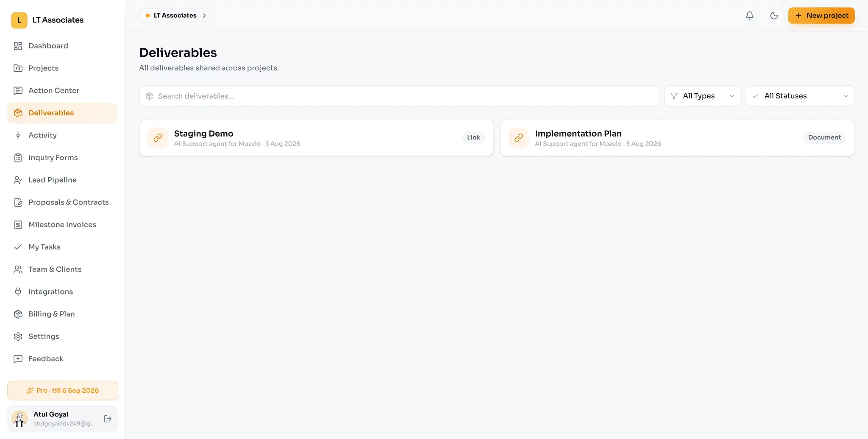Navigate to Action Center

[x=62, y=91]
